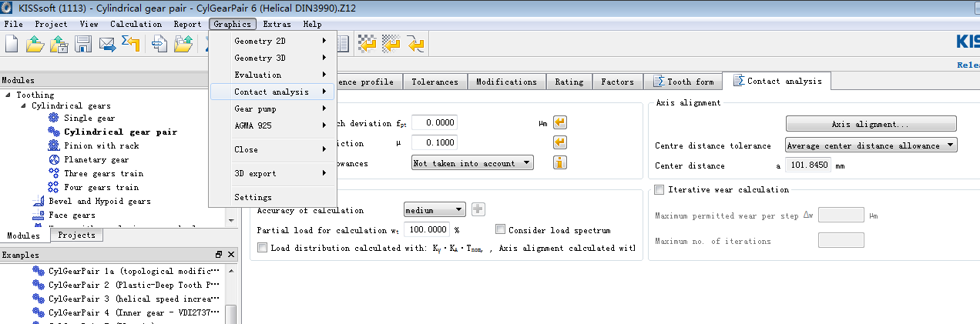The height and width of the screenshot is (324, 980).
Task: Open example CylGearPair 4 Inner gear
Action: point(126,312)
